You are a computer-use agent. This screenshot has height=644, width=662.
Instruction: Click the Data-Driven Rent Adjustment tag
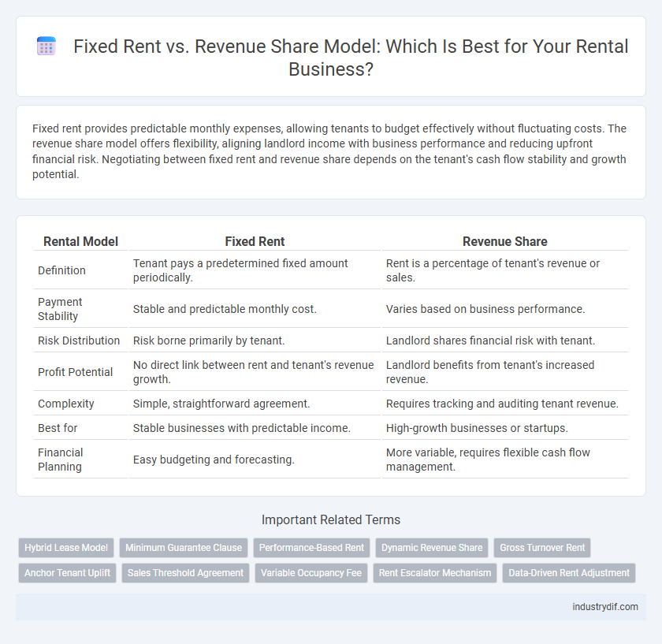pos(569,573)
